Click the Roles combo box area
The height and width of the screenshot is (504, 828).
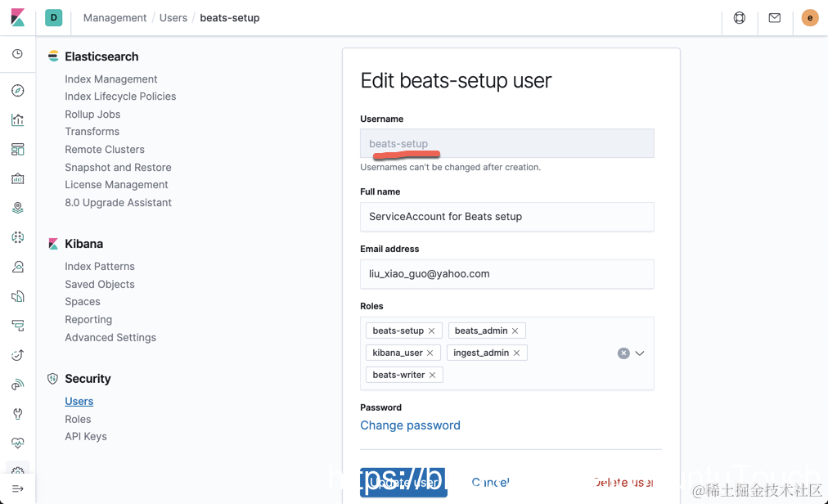(507, 353)
